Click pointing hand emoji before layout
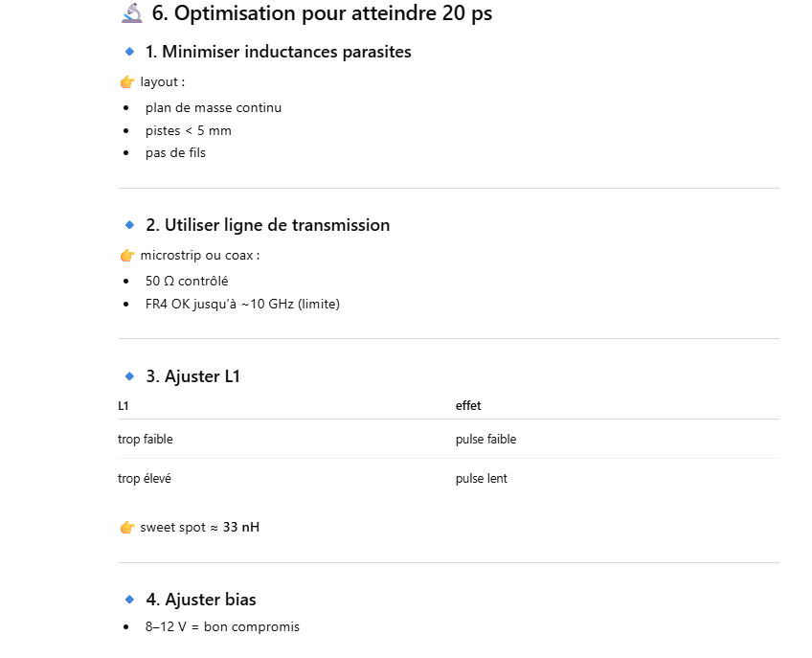Viewport: 812px width, 658px height. 127,82
